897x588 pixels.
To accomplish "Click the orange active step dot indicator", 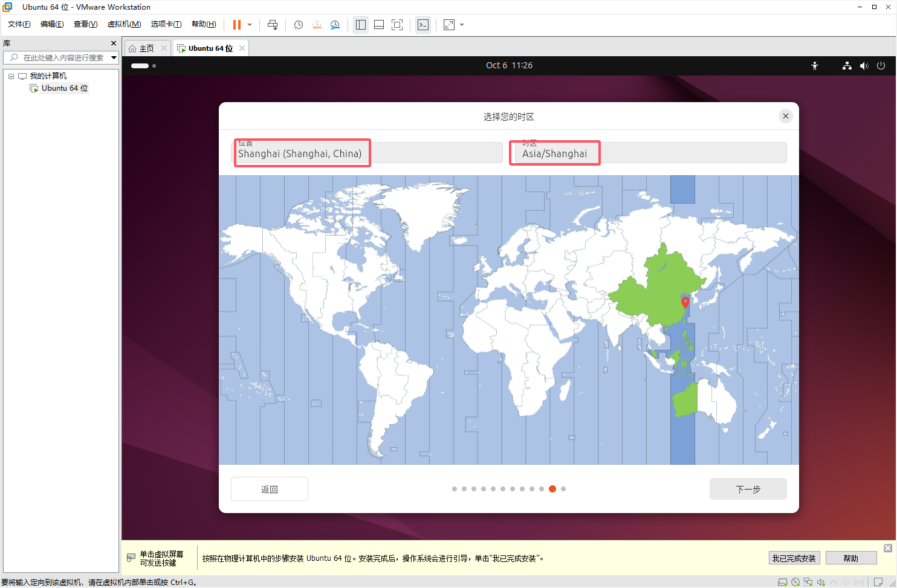I will click(x=552, y=489).
